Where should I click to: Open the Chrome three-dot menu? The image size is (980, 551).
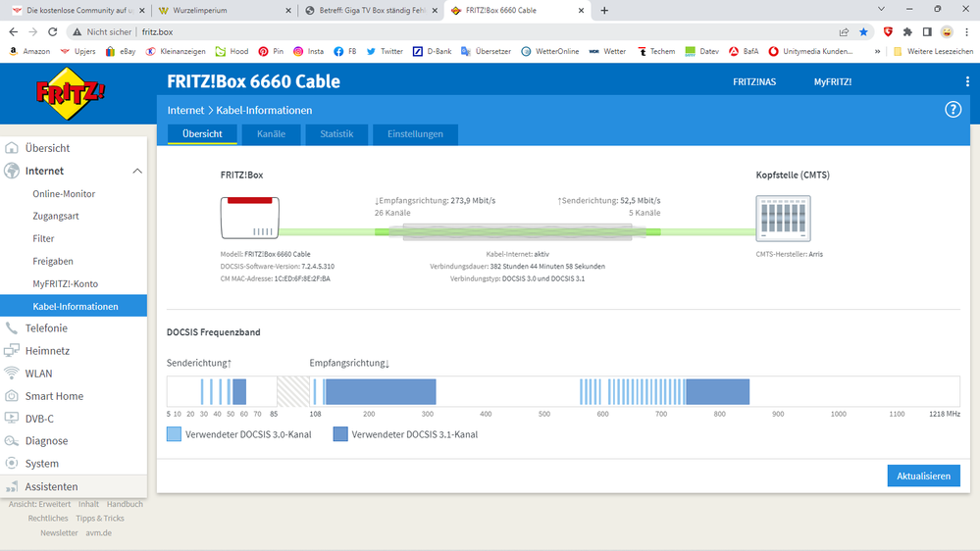(x=966, y=31)
